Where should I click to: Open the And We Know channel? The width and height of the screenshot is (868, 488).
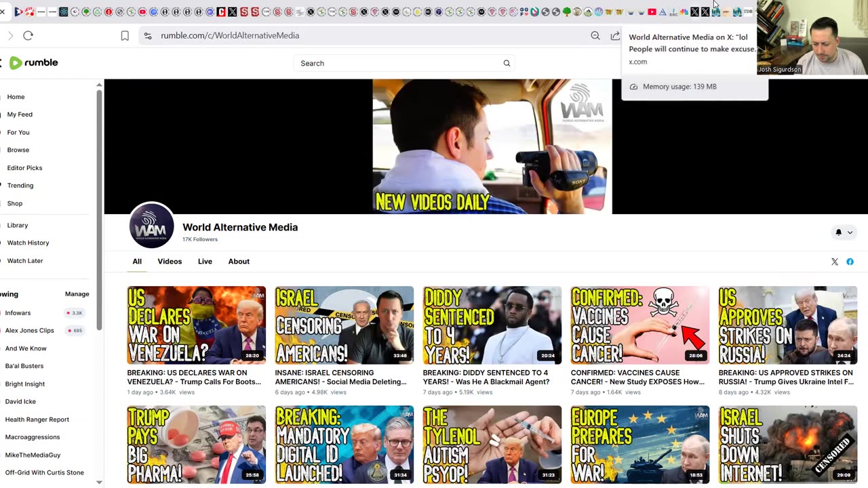click(26, 348)
